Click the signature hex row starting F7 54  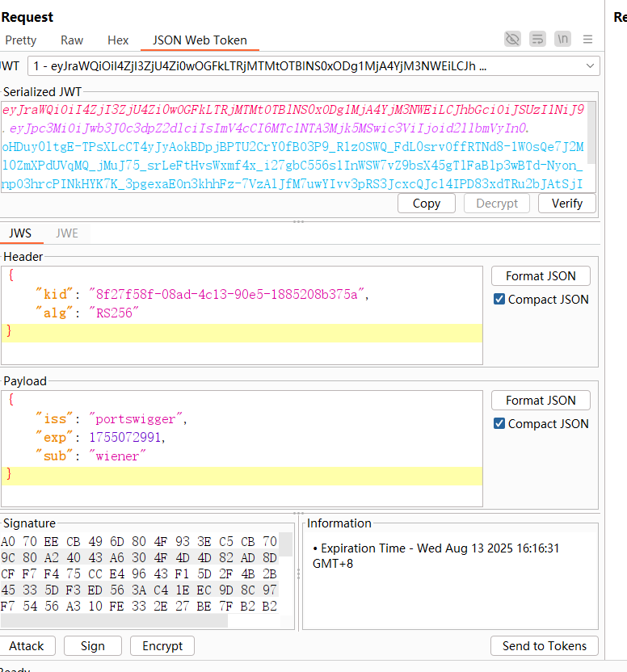140,607
